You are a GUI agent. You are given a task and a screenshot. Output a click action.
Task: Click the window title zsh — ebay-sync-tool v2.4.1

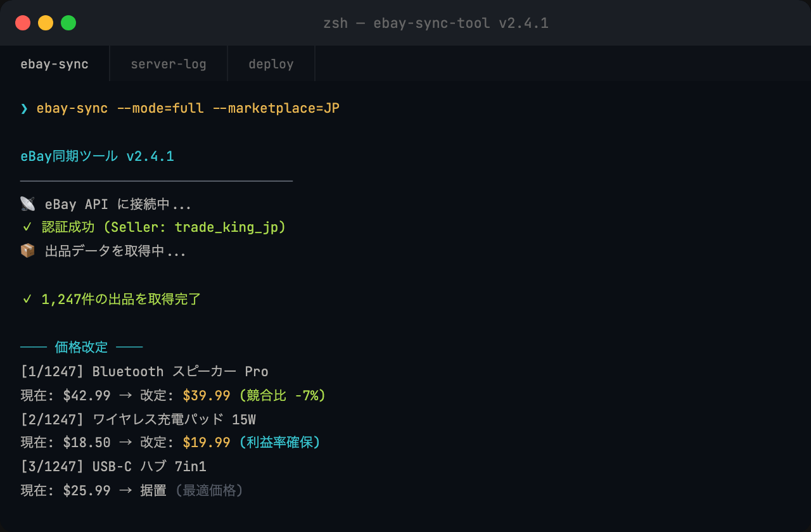pos(436,23)
